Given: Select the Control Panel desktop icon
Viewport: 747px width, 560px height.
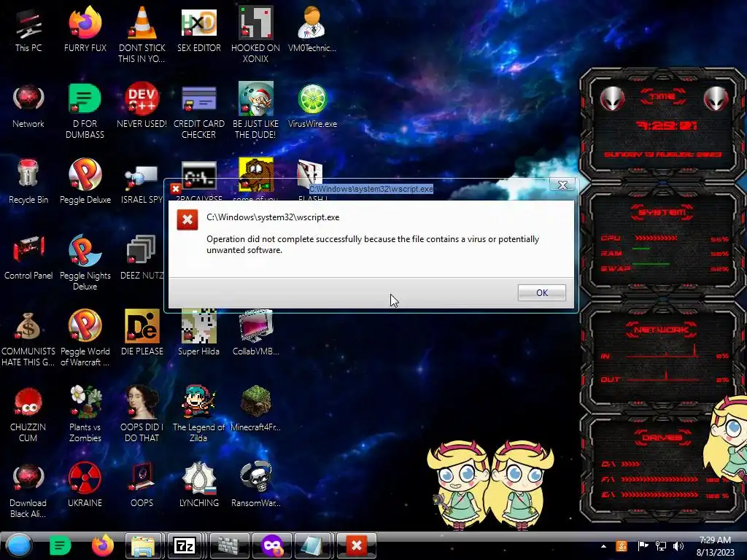Looking at the screenshot, I should (28, 257).
